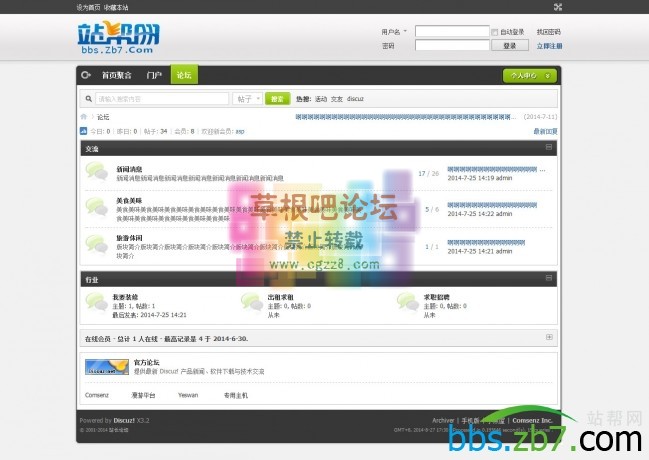The height and width of the screenshot is (460, 649).
Task: Click the Comsenz friend link
Action: click(97, 395)
